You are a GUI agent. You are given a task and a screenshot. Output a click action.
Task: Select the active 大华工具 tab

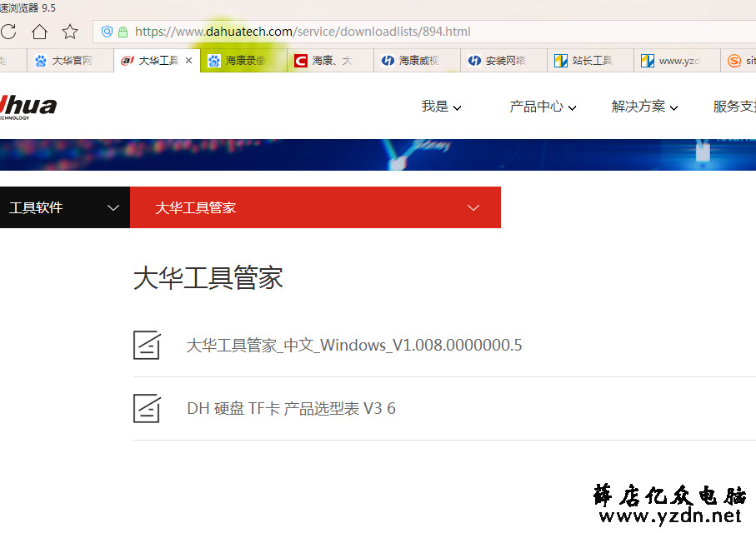click(x=158, y=61)
